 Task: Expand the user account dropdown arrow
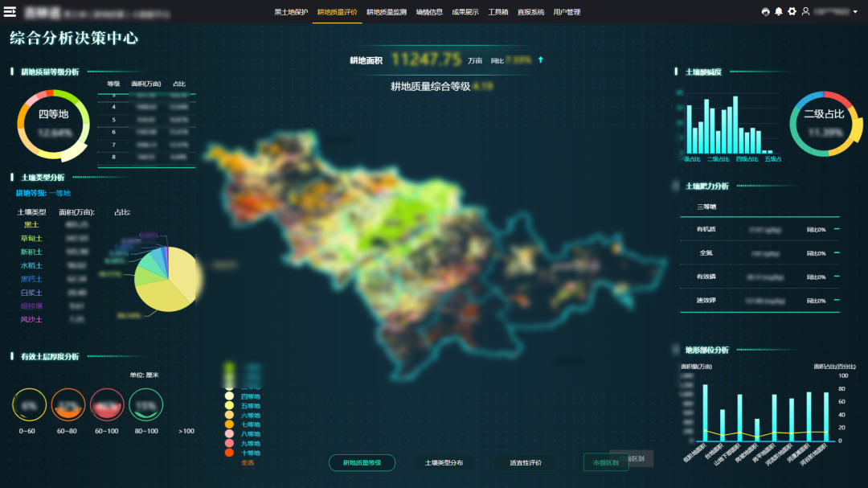pyautogui.click(x=855, y=11)
